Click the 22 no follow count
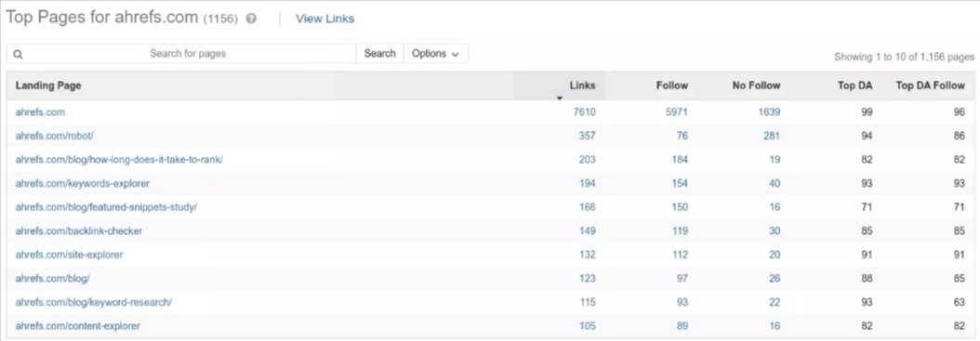 click(x=775, y=302)
